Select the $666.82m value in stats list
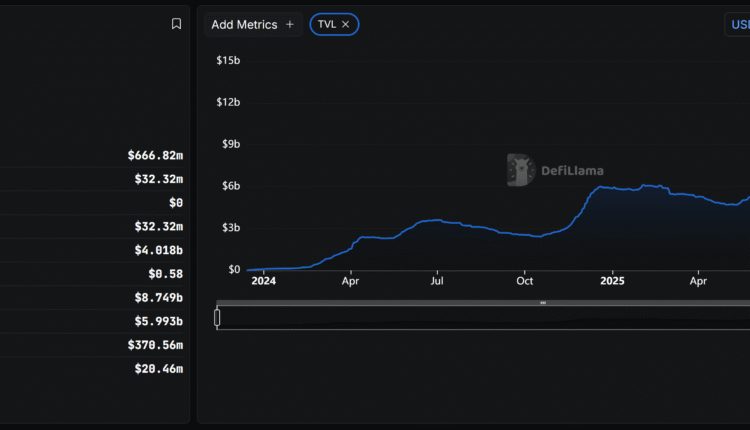This screenshot has height=430, width=750. point(155,155)
